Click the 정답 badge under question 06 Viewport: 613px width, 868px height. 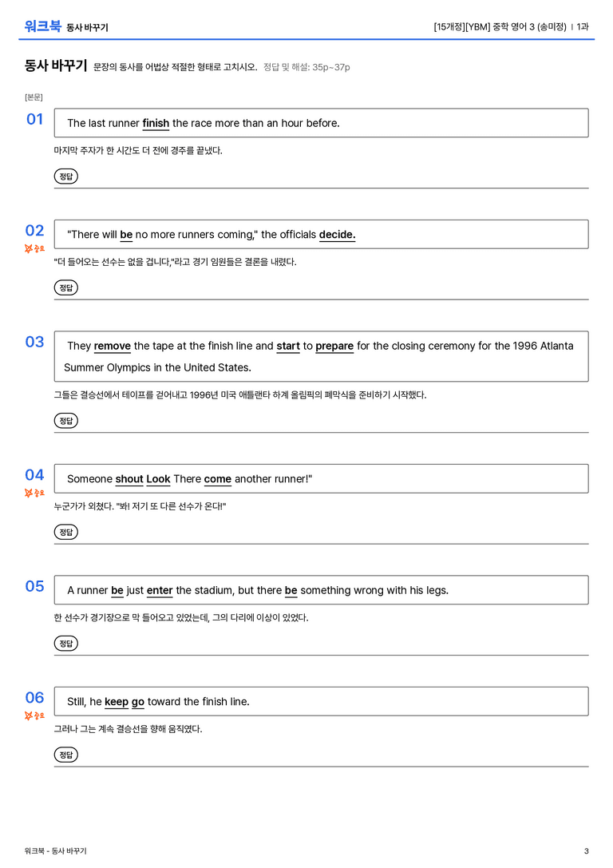click(x=65, y=755)
